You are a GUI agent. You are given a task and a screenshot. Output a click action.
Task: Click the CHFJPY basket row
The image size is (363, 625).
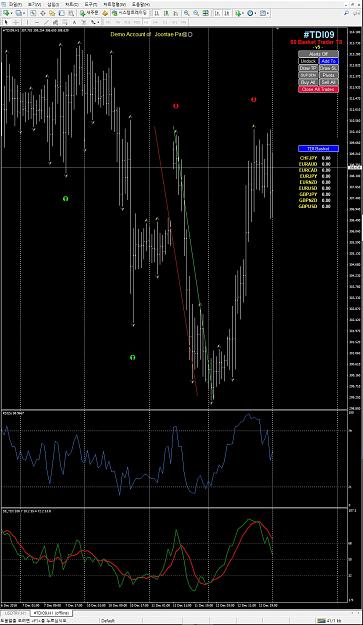coord(314,158)
